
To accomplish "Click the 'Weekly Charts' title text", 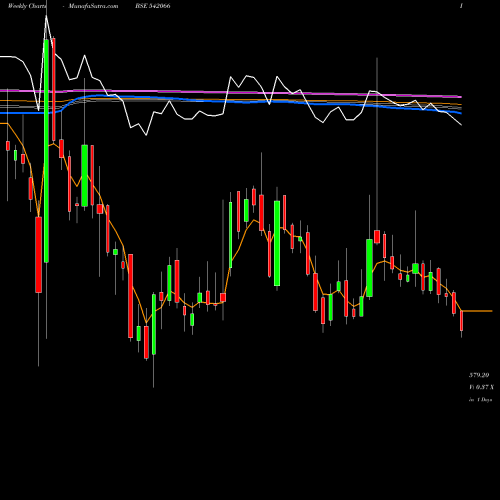I will (27, 6).
